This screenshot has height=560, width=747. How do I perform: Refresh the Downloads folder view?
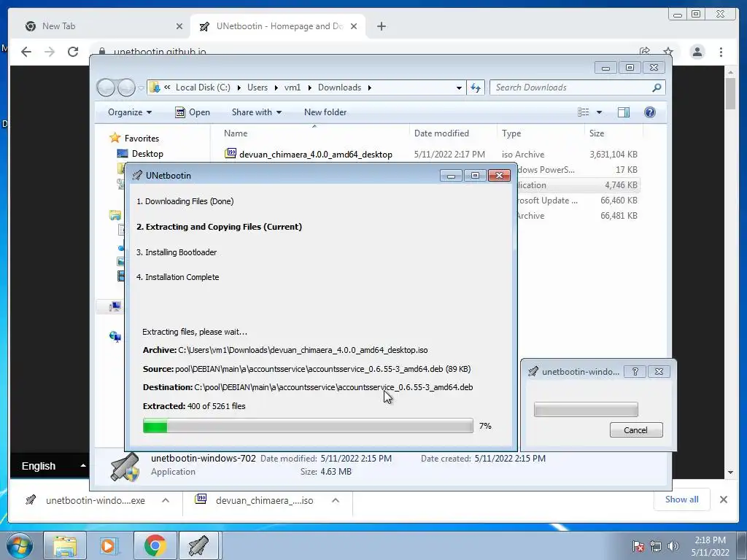[x=476, y=87]
